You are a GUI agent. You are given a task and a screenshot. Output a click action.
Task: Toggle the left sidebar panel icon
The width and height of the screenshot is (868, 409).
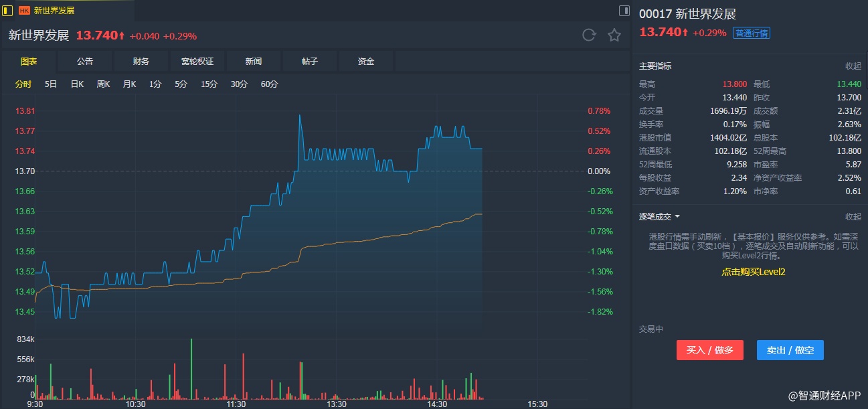[x=8, y=10]
